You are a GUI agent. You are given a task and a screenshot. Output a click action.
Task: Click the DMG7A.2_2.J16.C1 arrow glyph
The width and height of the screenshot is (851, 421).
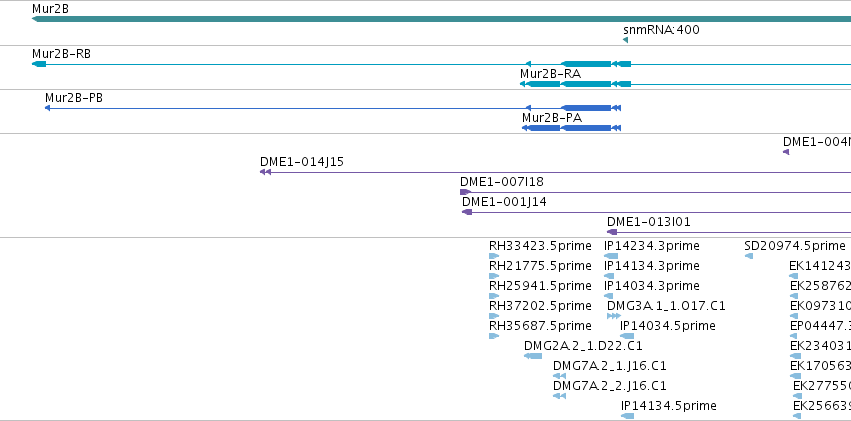coord(560,396)
